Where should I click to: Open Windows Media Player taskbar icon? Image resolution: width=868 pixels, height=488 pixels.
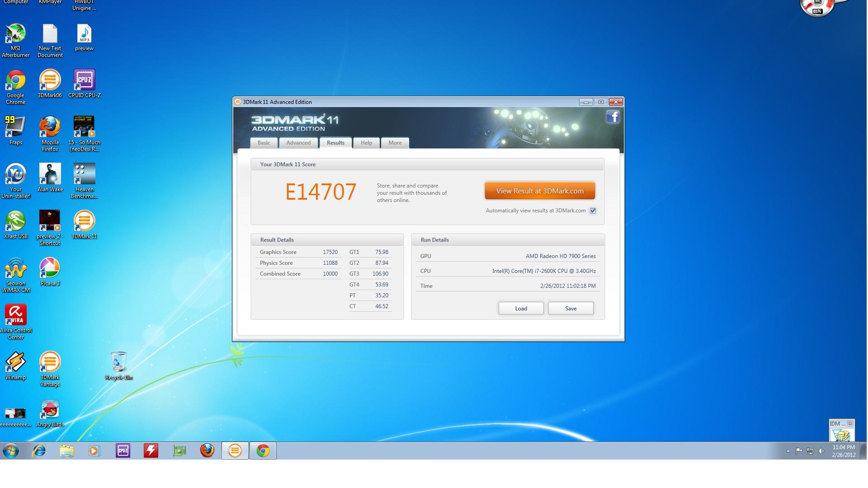94,450
